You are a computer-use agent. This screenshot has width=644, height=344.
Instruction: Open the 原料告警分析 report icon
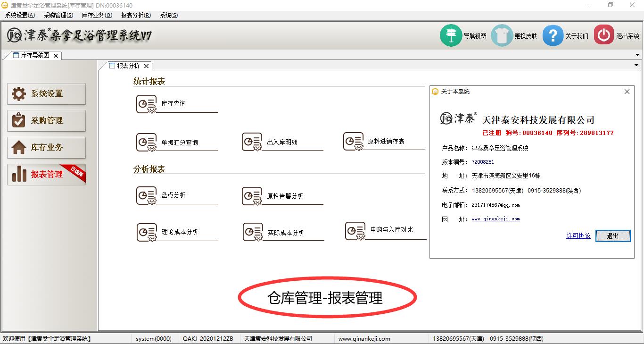pos(252,196)
